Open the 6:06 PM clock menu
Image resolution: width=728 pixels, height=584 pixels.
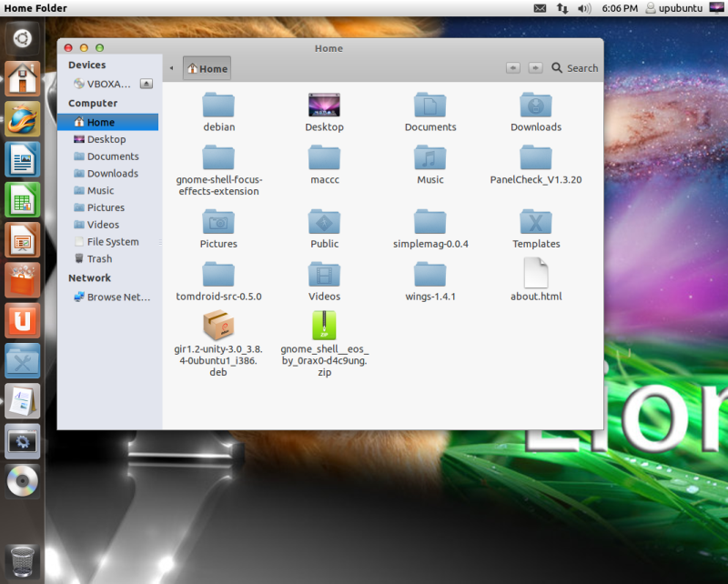click(x=620, y=8)
